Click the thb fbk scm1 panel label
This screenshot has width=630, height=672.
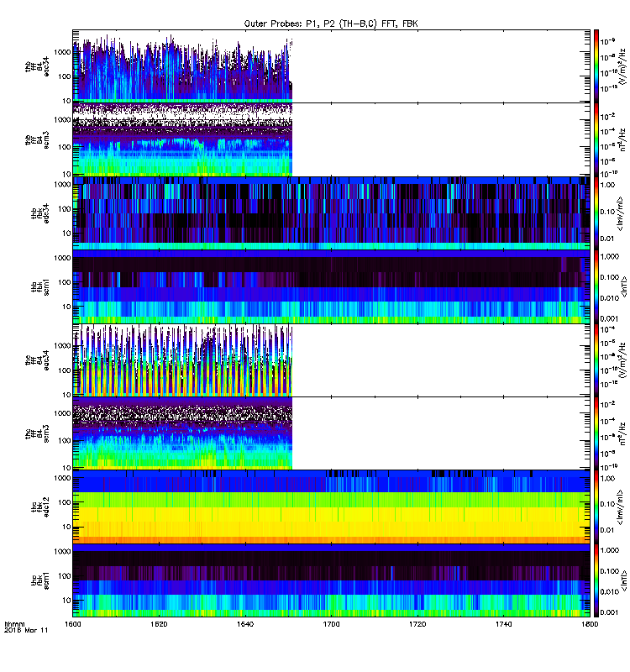[x=39, y=286]
